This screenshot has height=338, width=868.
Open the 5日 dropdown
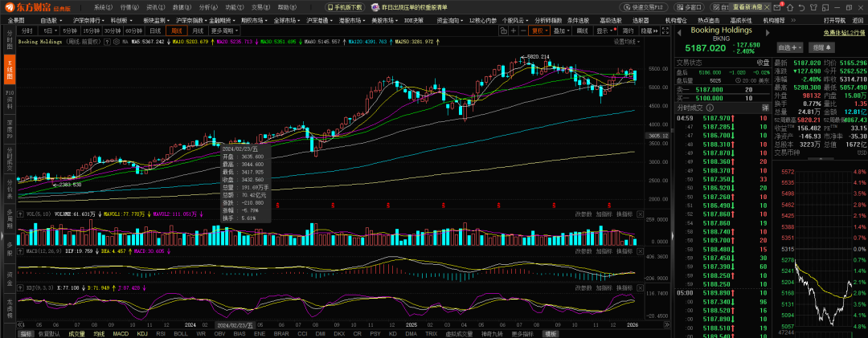click(x=49, y=31)
